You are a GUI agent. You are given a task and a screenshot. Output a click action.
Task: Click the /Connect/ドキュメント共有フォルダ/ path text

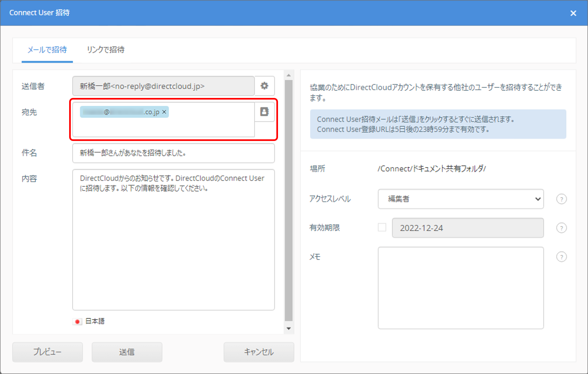click(432, 169)
